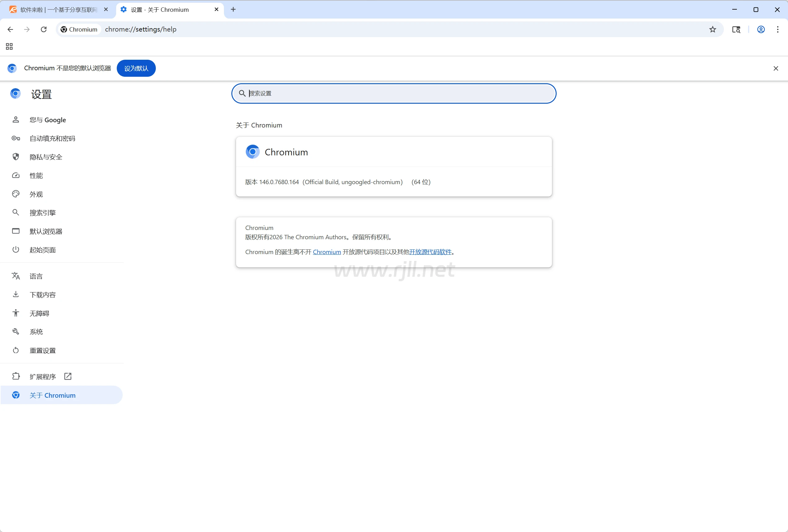Open the three-dot browser menu
This screenshot has width=788, height=532.
777,29
